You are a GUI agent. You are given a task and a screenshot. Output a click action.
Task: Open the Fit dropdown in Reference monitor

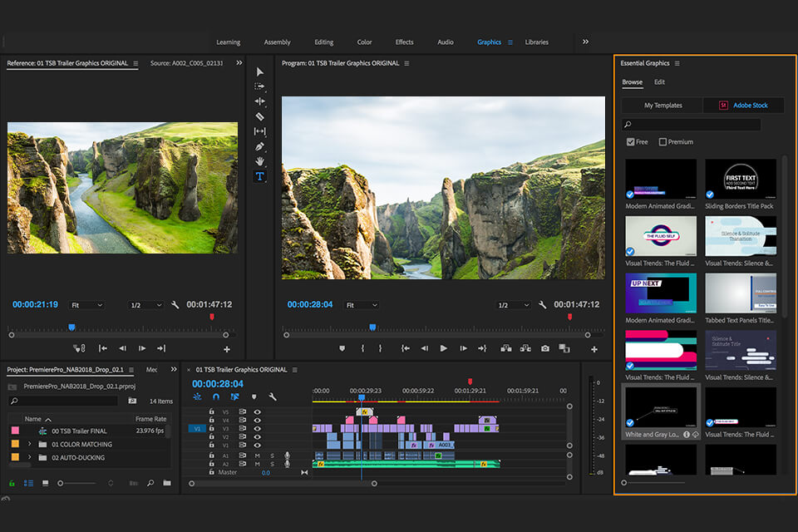[86, 304]
